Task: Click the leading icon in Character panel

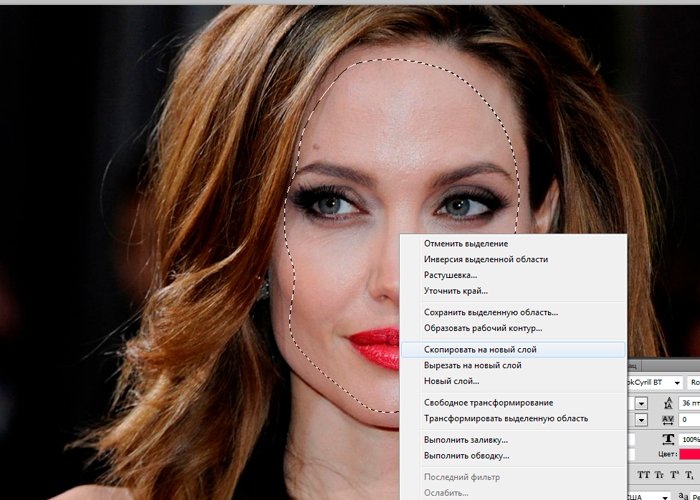Action: (668, 403)
